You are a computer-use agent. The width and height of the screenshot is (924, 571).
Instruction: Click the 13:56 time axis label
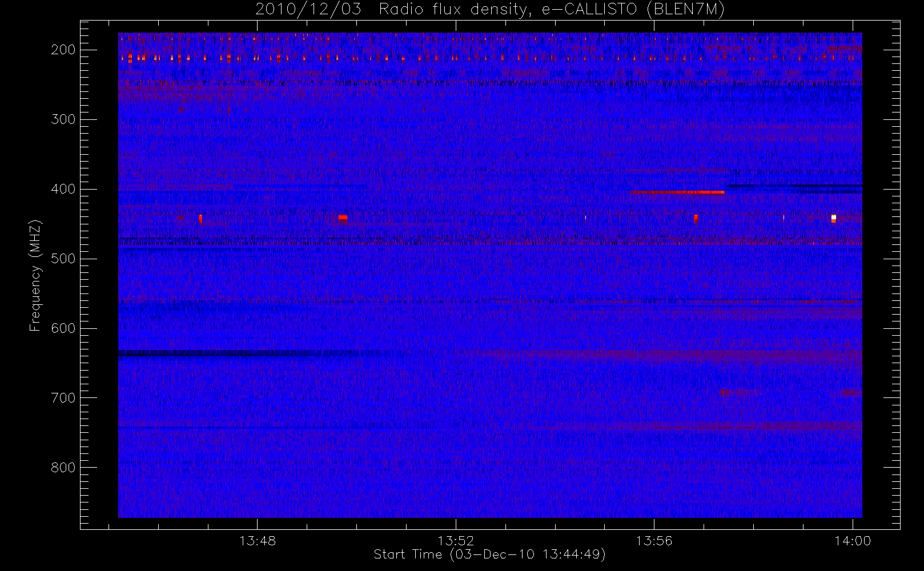[x=654, y=540]
